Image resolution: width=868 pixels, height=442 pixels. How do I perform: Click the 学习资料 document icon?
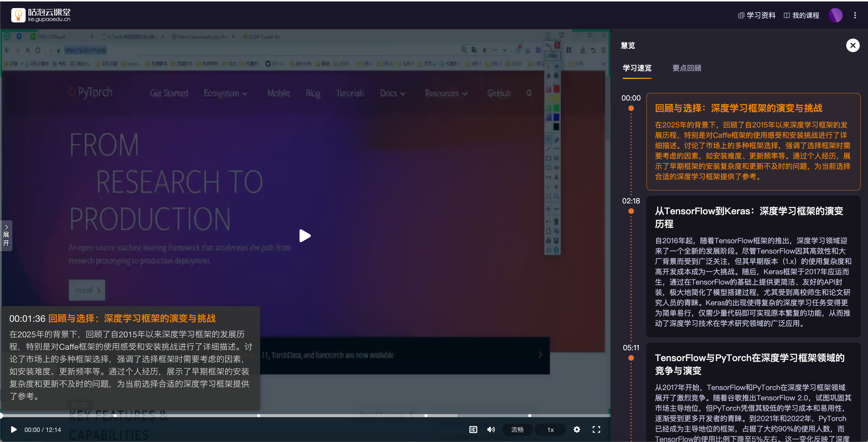coord(741,16)
